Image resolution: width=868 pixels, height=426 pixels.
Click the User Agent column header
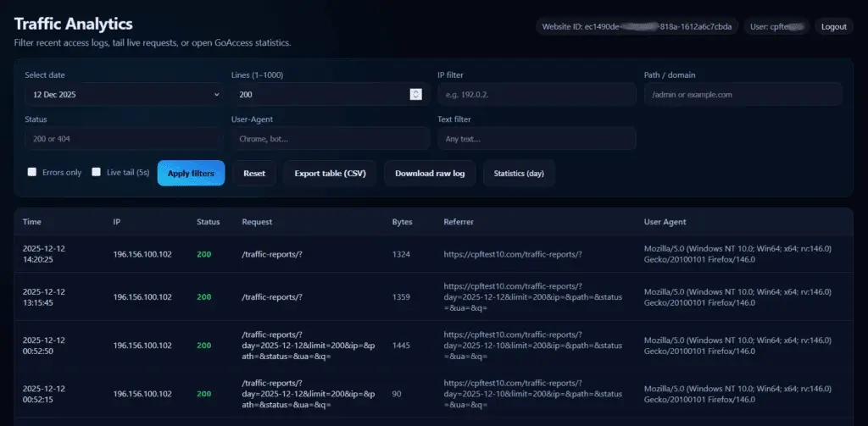tap(665, 222)
